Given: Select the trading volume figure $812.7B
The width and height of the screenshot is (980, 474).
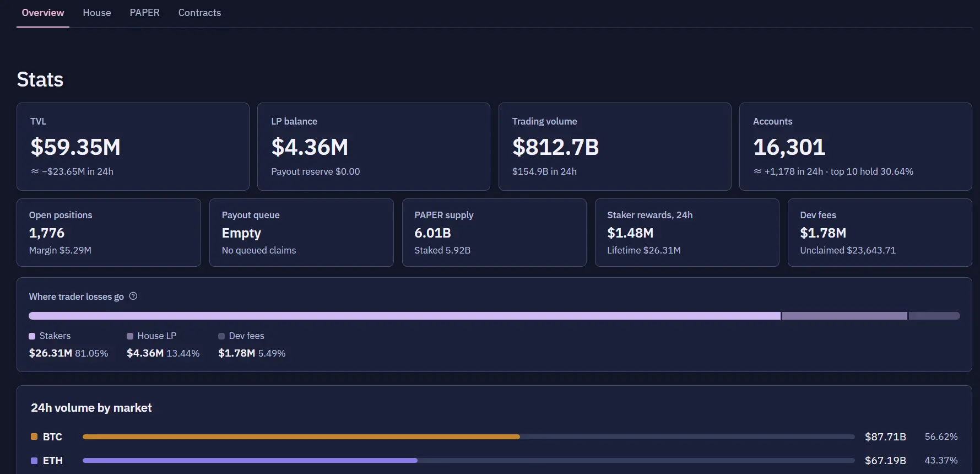Looking at the screenshot, I should click(555, 147).
